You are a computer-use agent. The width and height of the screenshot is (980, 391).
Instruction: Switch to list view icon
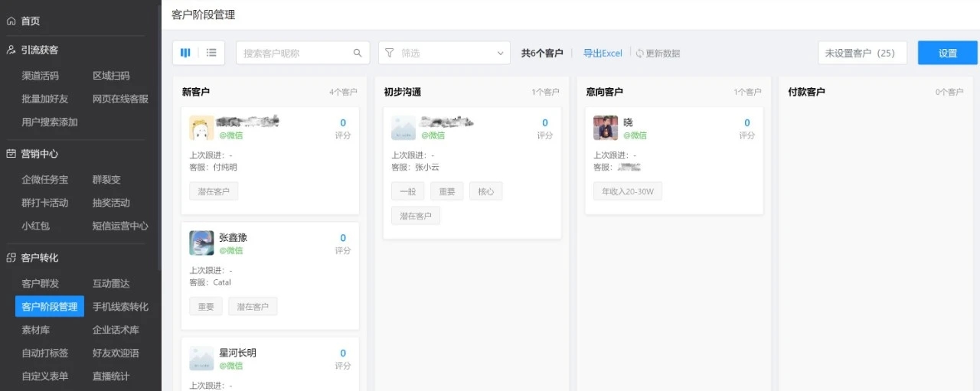[x=211, y=53]
